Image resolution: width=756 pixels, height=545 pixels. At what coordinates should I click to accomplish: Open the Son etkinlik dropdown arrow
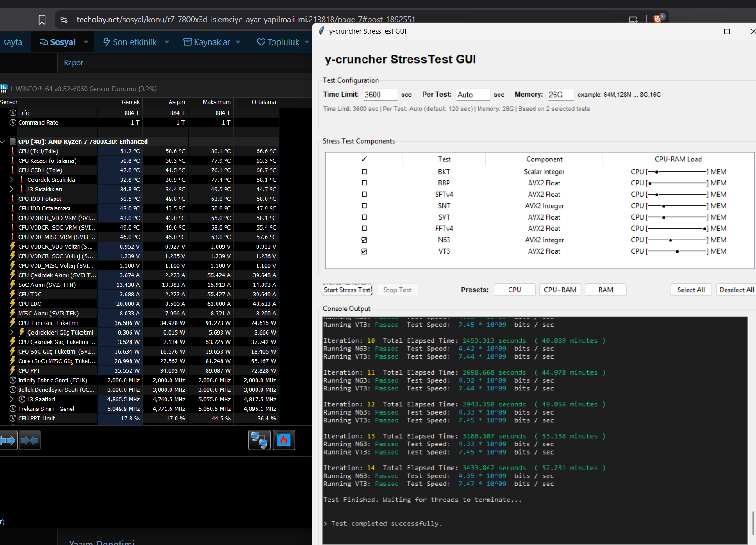coord(167,42)
